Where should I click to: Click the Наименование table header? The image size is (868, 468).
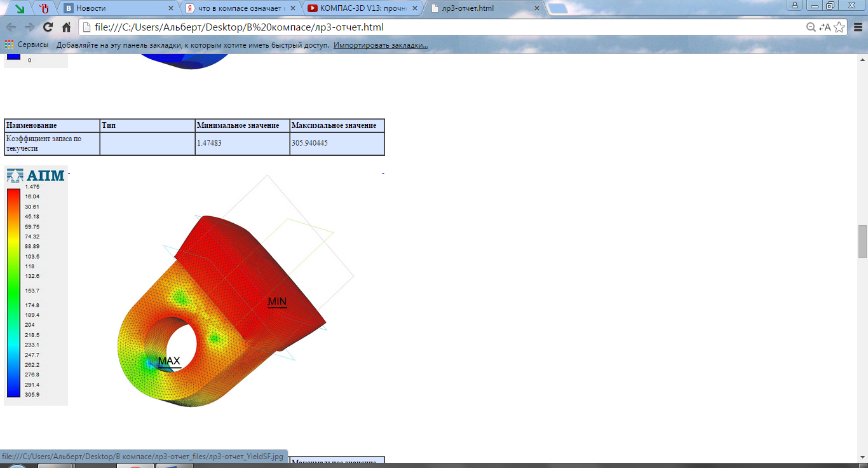[x=52, y=125]
